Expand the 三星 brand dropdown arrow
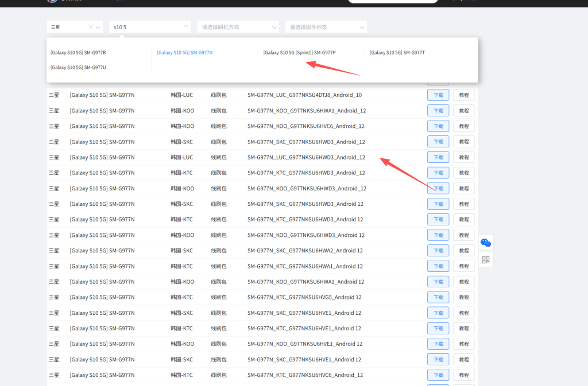The height and width of the screenshot is (386, 588). point(98,28)
